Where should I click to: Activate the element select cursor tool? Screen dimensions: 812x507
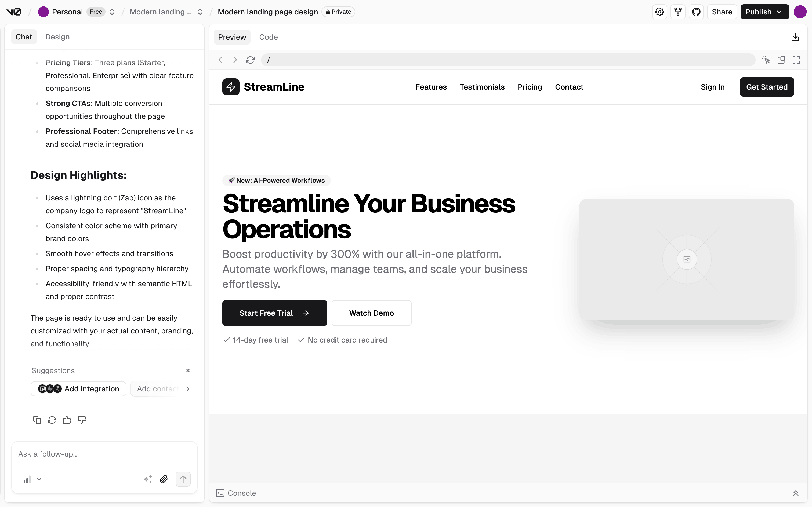[766, 60]
